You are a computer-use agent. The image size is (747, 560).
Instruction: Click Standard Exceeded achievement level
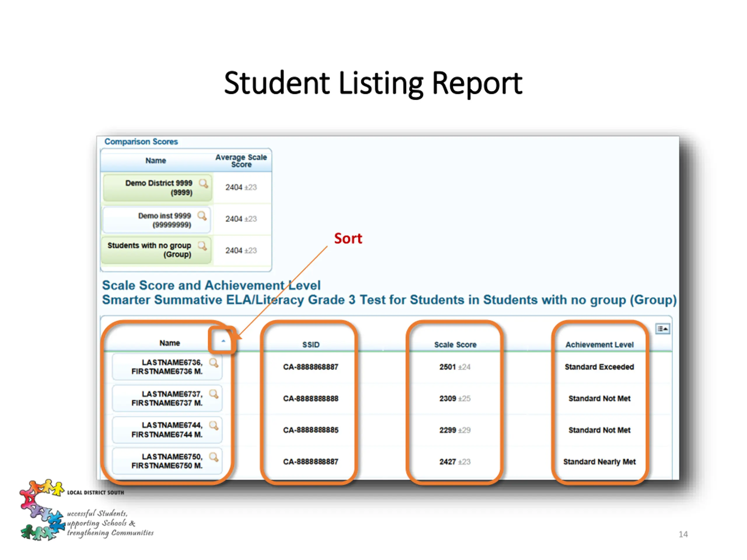point(599,367)
